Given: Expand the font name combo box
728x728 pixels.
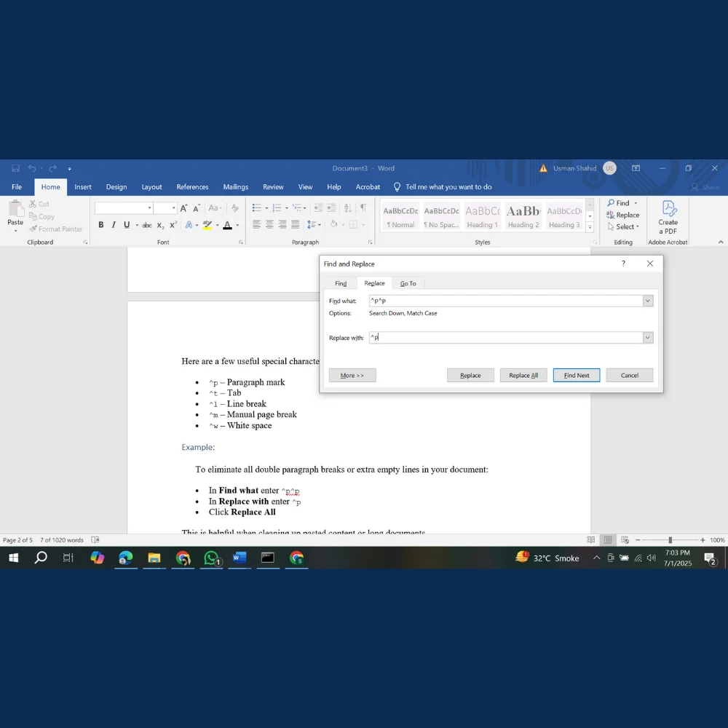Looking at the screenshot, I should pyautogui.click(x=149, y=208).
